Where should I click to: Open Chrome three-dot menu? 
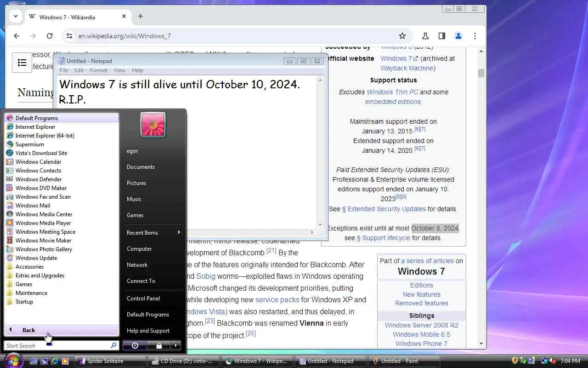point(475,36)
